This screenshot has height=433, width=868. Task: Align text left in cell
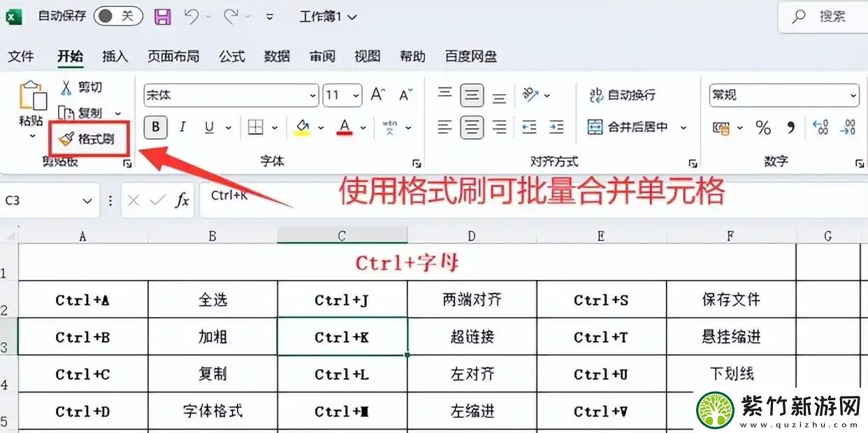click(445, 127)
